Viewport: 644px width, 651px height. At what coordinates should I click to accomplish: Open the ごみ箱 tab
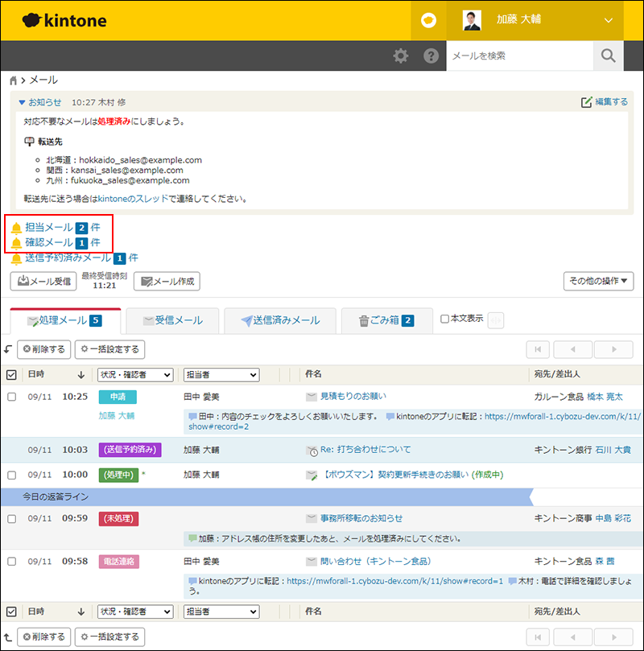tap(386, 320)
